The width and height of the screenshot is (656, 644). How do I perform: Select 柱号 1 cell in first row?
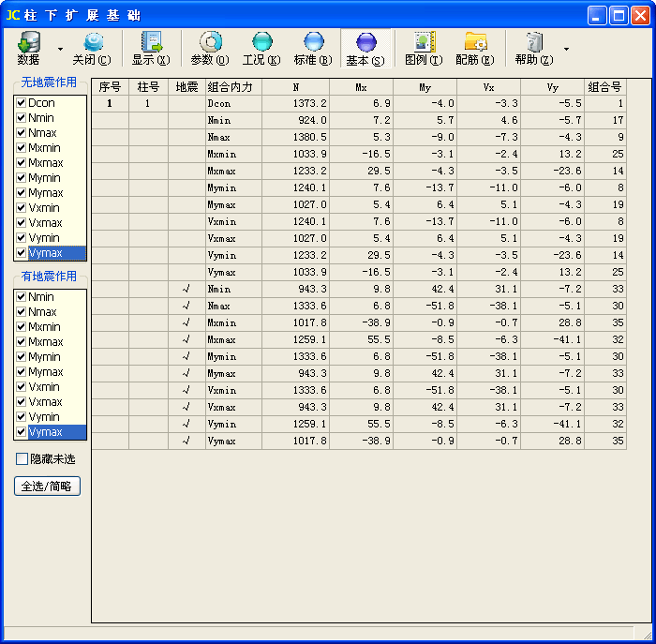148,103
